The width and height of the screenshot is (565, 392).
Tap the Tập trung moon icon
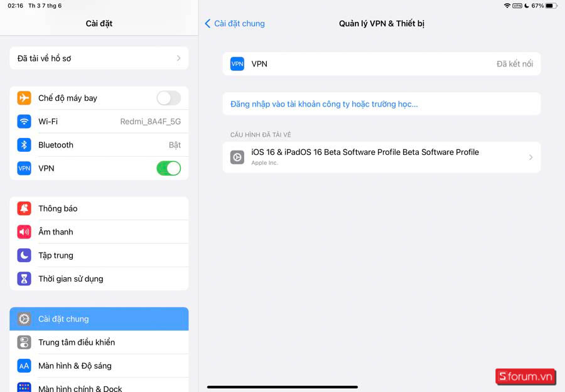click(24, 255)
